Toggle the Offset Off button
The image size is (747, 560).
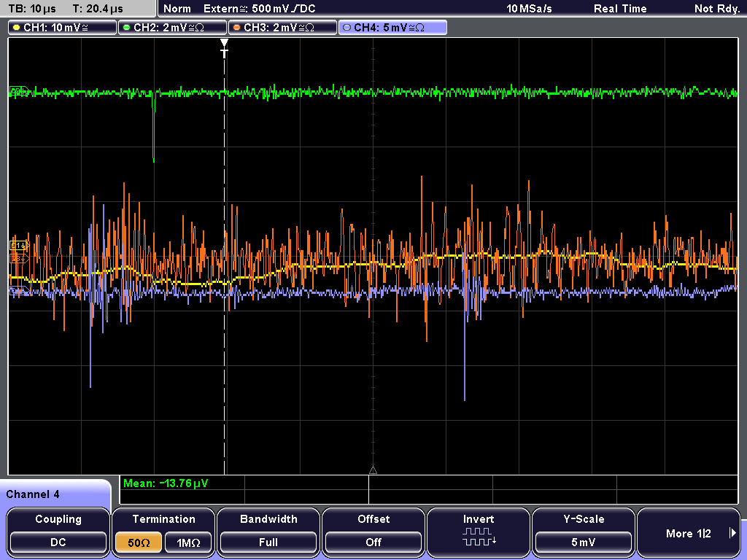(373, 542)
